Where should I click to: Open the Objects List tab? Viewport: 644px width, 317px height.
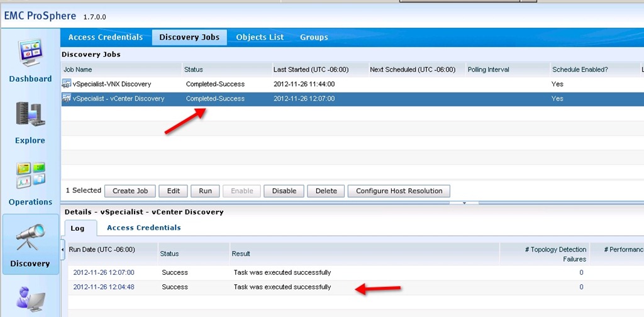pos(260,37)
